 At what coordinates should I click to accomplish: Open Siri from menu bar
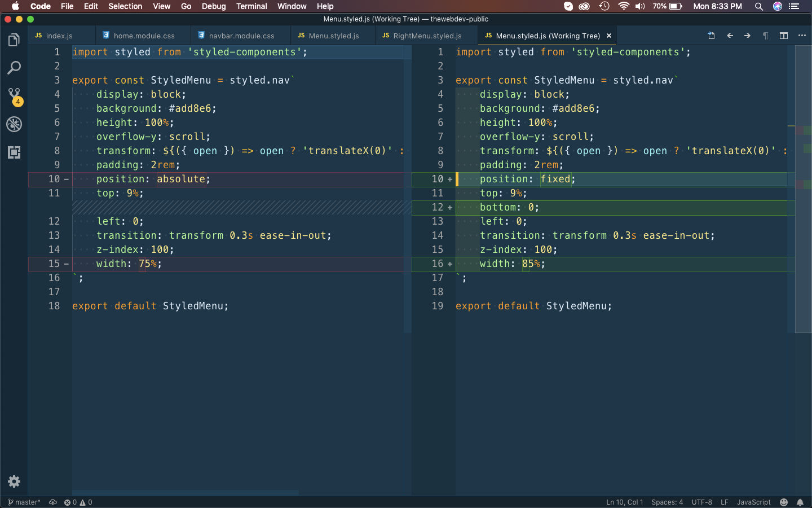pos(778,6)
